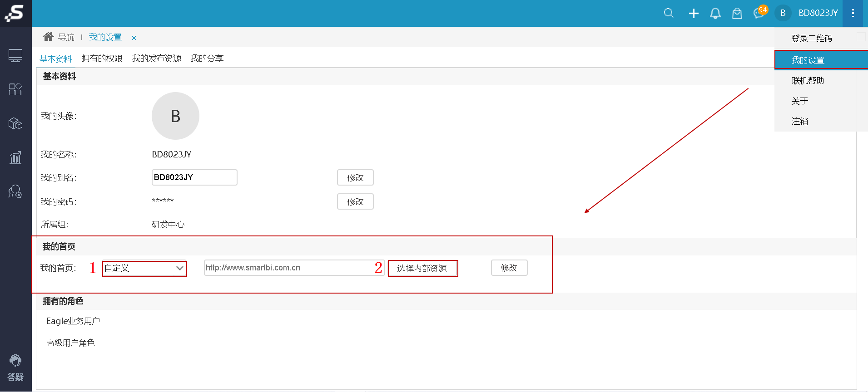Open the shopping bag icon

[x=737, y=13]
